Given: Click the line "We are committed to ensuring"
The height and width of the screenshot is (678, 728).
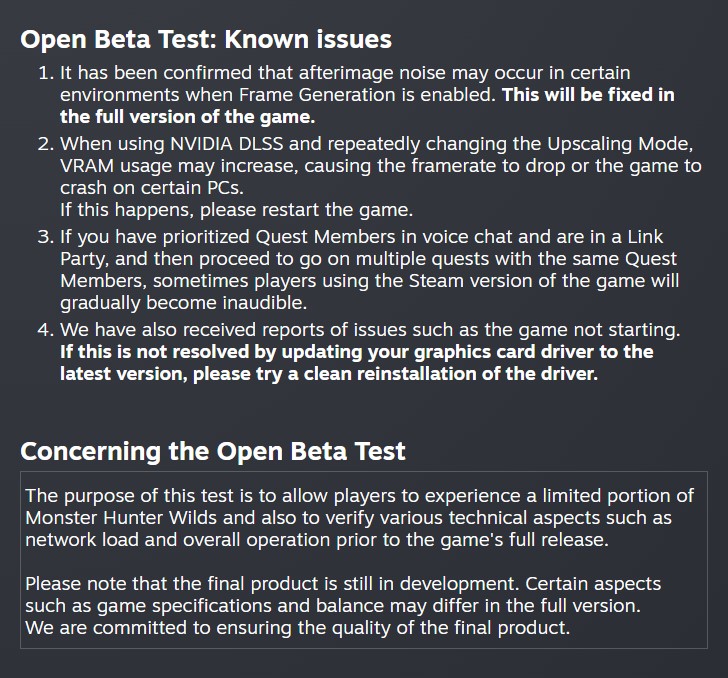Looking at the screenshot, I should [297, 628].
